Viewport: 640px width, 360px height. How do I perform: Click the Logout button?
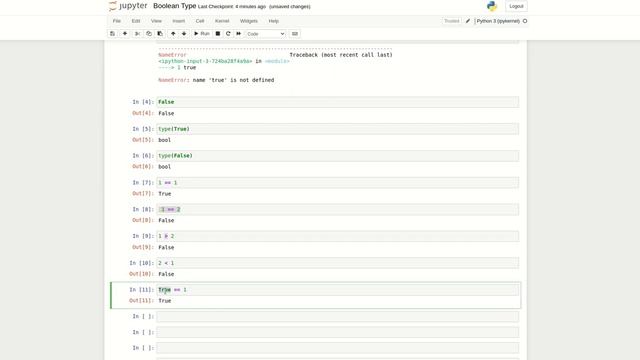516,6
